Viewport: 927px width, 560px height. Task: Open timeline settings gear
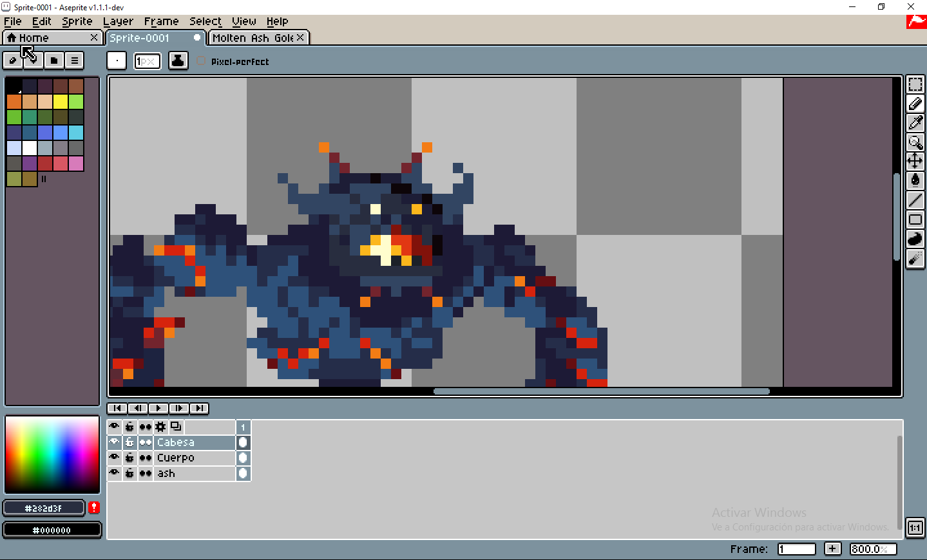160,427
